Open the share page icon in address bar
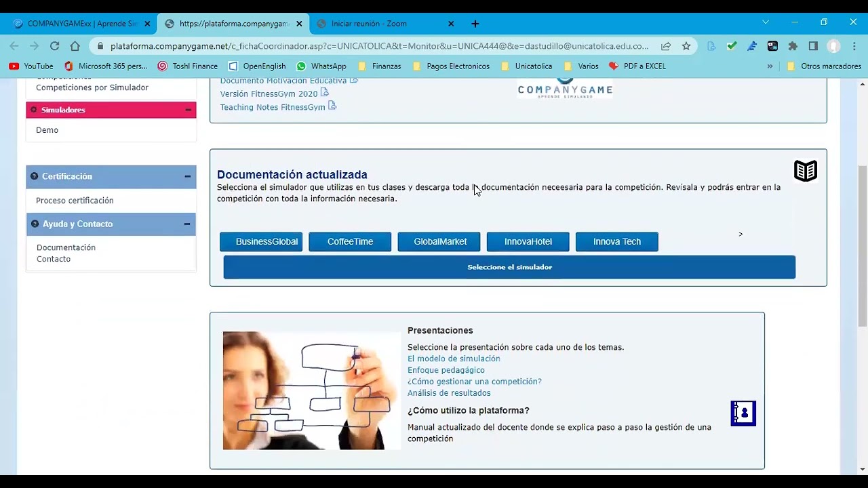This screenshot has height=488, width=868. coord(666,46)
